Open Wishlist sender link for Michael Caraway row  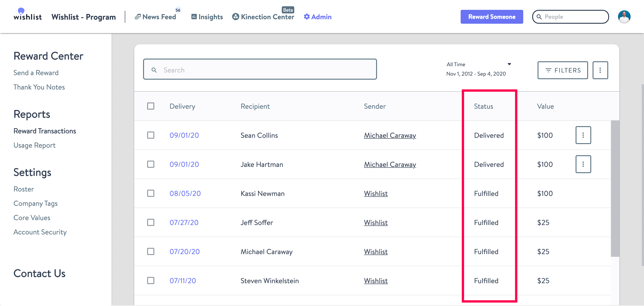point(376,251)
